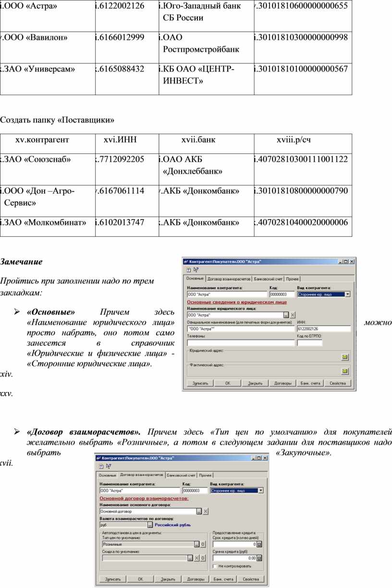Open the Прочее tab in the lower dialog

(x=205, y=475)
